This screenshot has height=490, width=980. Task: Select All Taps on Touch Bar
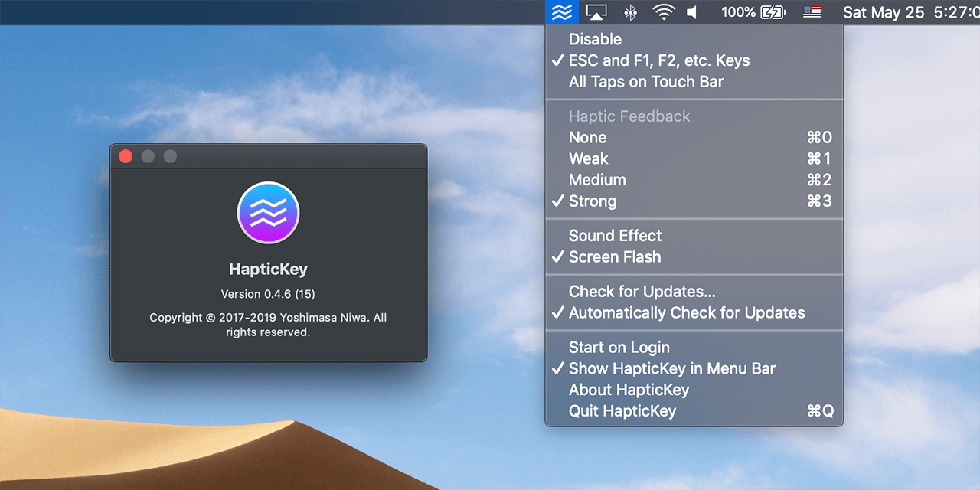coord(645,82)
